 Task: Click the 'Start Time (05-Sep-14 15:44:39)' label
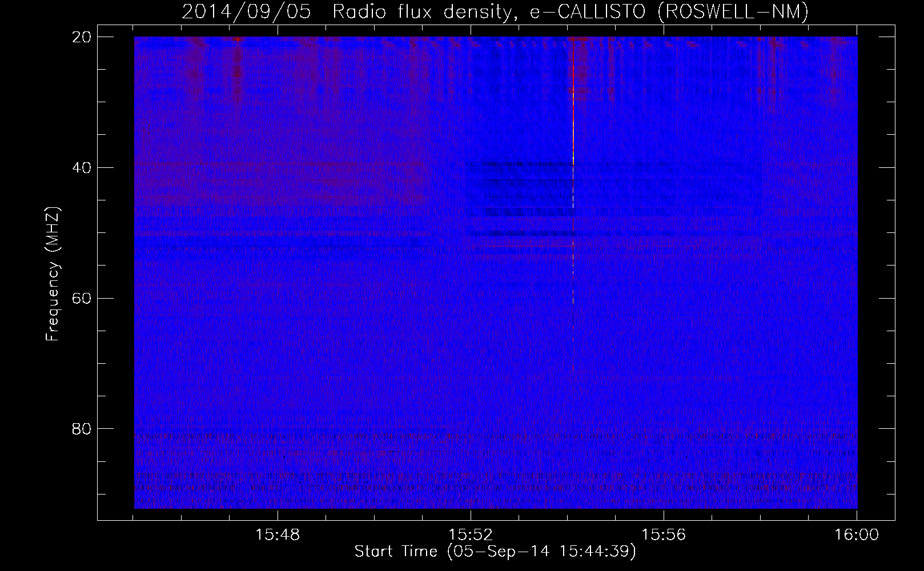click(495, 552)
